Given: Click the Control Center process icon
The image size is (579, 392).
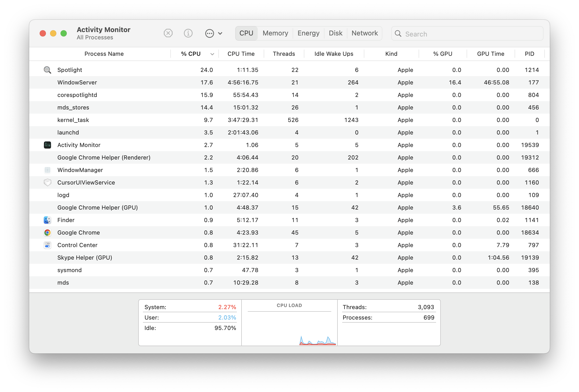Looking at the screenshot, I should [x=47, y=245].
